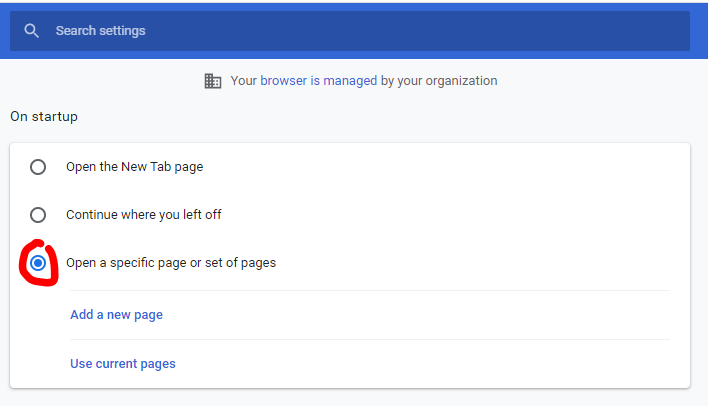This screenshot has width=708, height=406.
Task: Click the divider line above "Use current pages"
Action: click(368, 339)
